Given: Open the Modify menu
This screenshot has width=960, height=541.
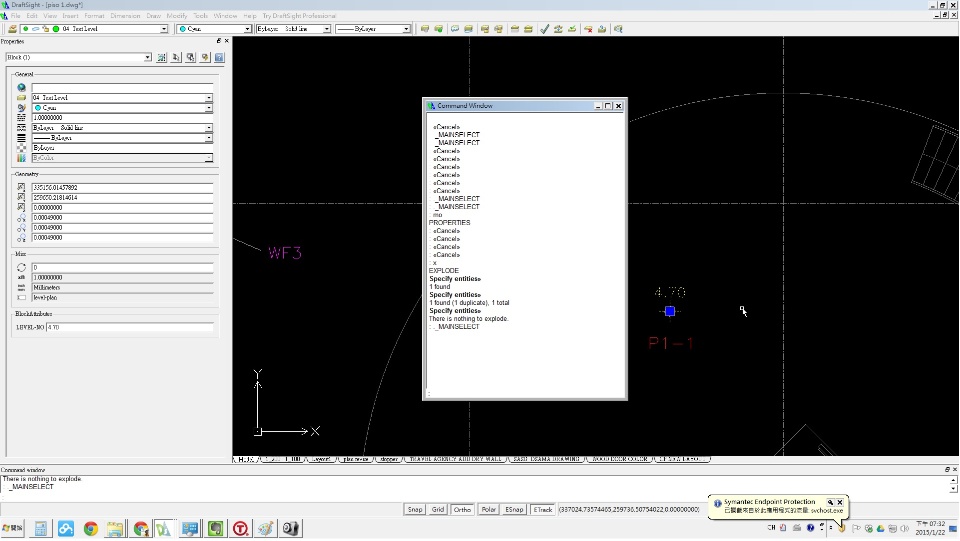Looking at the screenshot, I should 177,16.
